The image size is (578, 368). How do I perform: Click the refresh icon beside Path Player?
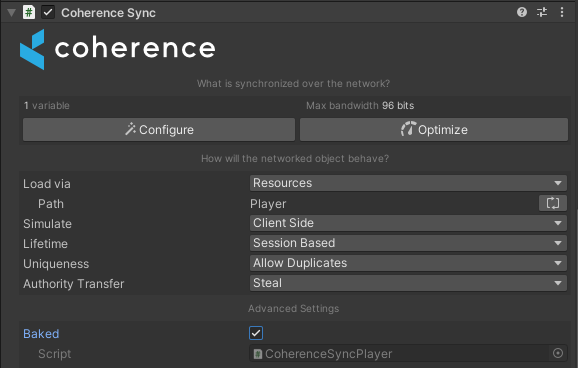pyautogui.click(x=553, y=203)
